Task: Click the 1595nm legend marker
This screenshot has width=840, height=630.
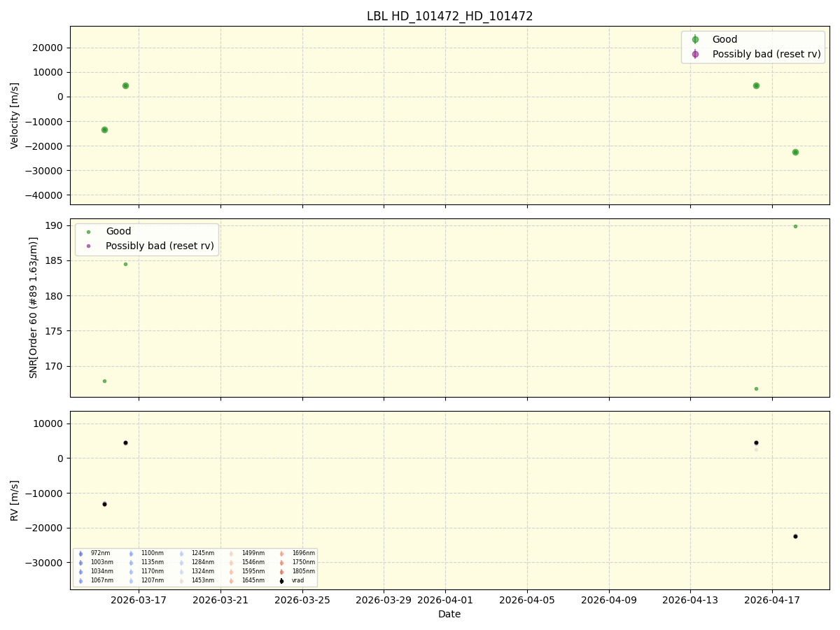Action: pos(232,572)
